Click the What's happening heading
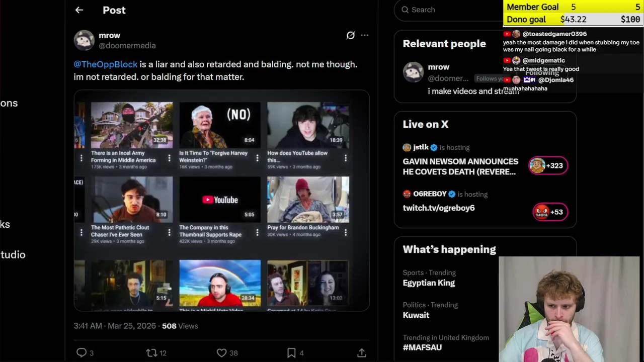The height and width of the screenshot is (362, 644). pyautogui.click(x=449, y=249)
